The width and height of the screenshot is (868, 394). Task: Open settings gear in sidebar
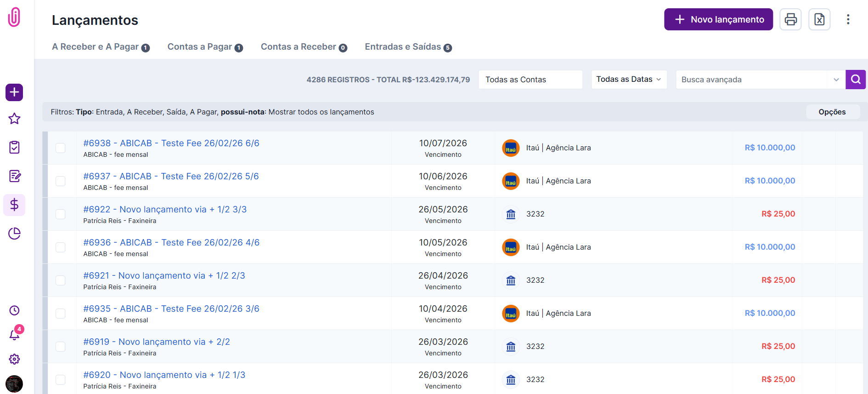click(14, 359)
